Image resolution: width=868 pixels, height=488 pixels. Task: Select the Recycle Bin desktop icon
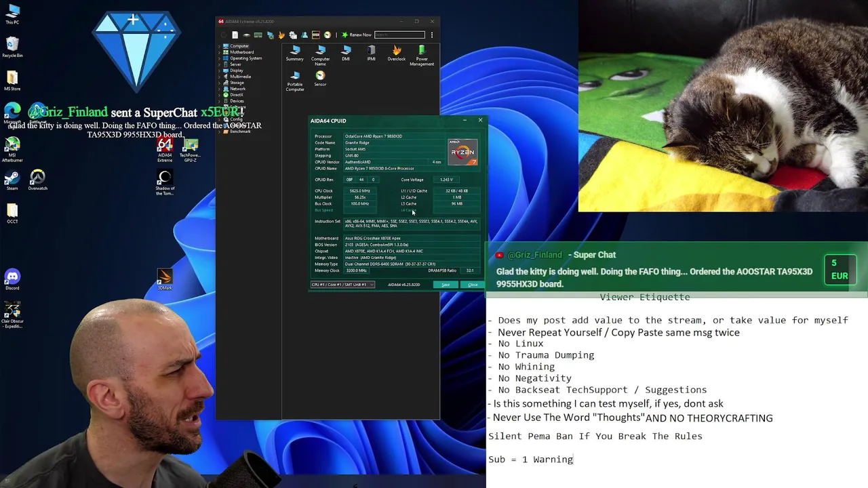click(12, 48)
